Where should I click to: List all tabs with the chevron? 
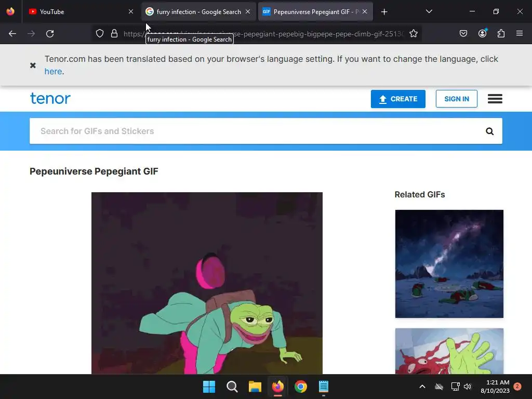429,11
